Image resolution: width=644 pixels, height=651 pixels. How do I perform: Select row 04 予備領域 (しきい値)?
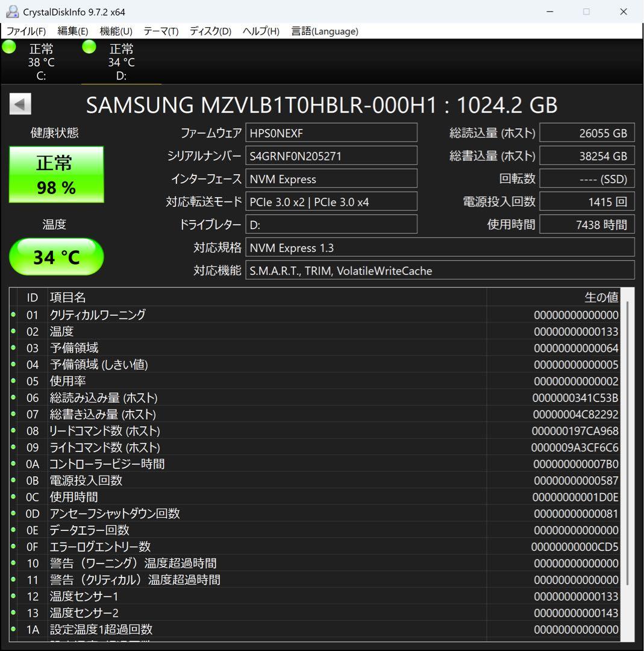315,365
